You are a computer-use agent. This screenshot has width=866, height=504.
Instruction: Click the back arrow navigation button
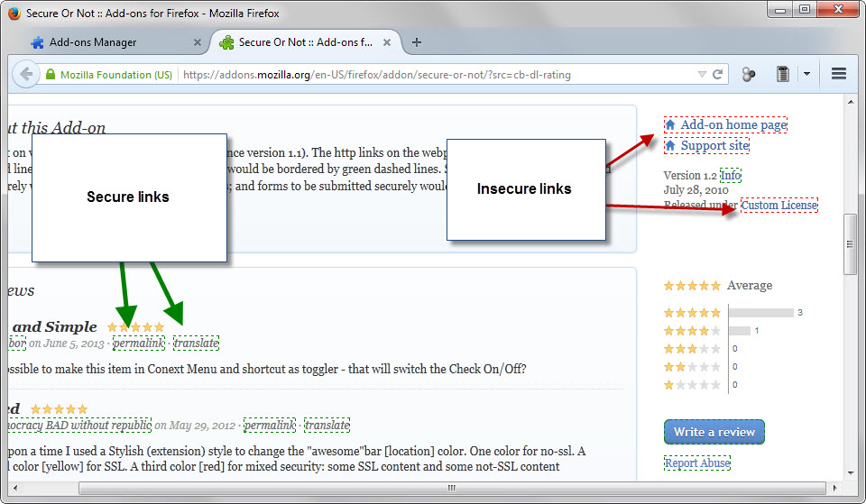[x=25, y=74]
